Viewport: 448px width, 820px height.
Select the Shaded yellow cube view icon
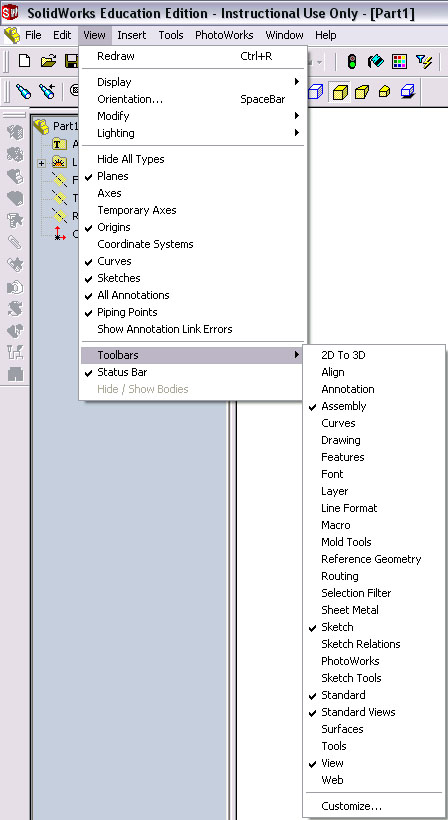(340, 93)
